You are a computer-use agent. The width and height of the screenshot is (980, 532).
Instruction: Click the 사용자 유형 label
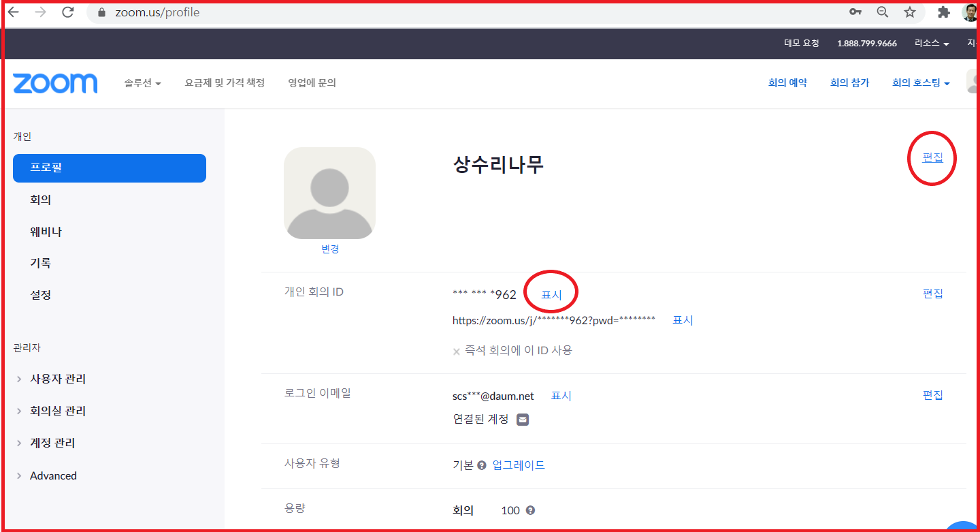tap(312, 463)
